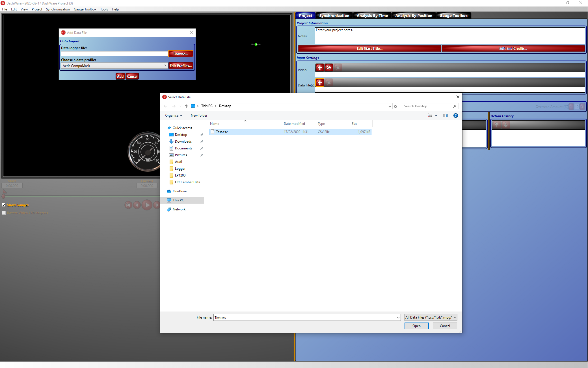Toggle Rotate Video 180 degrees checkbox
The image size is (588, 368).
point(4,213)
